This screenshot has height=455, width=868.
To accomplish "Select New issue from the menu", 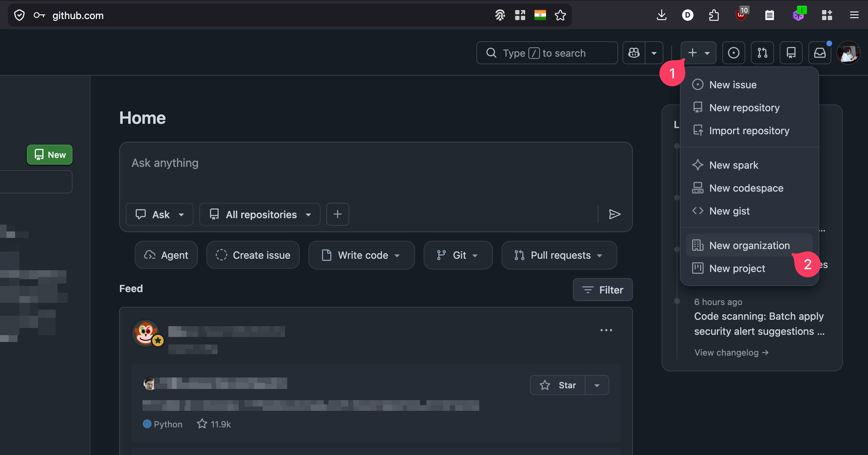I will [749, 85].
